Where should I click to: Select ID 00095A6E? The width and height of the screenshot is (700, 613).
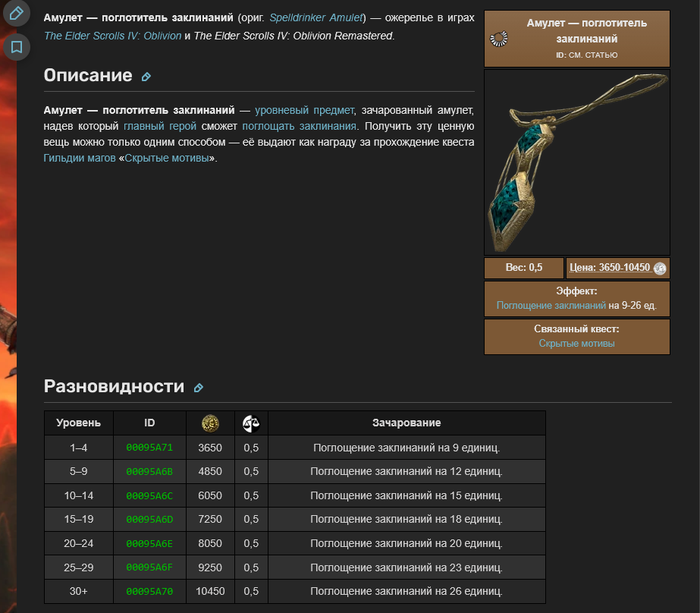pyautogui.click(x=149, y=543)
